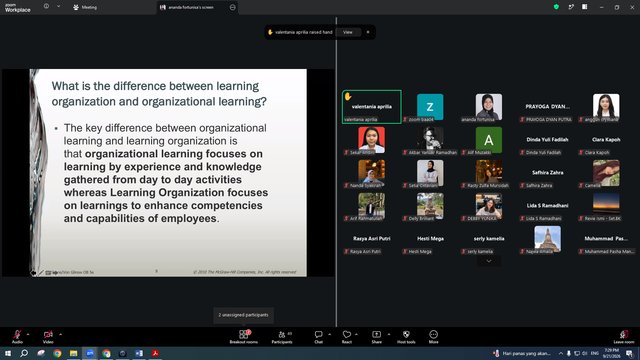Click the meeting info icon
Image resolution: width=640 pixels, height=360 pixels.
46,7
